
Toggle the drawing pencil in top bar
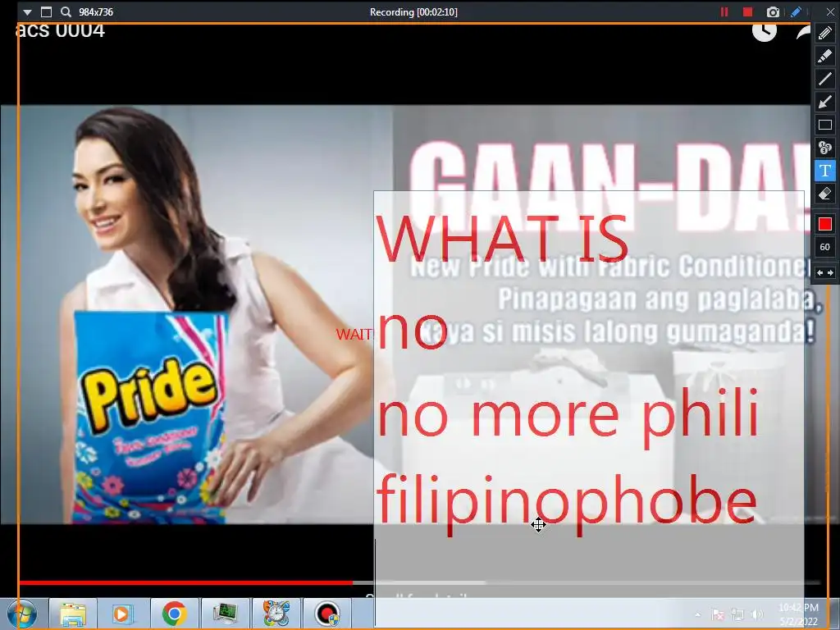click(796, 11)
